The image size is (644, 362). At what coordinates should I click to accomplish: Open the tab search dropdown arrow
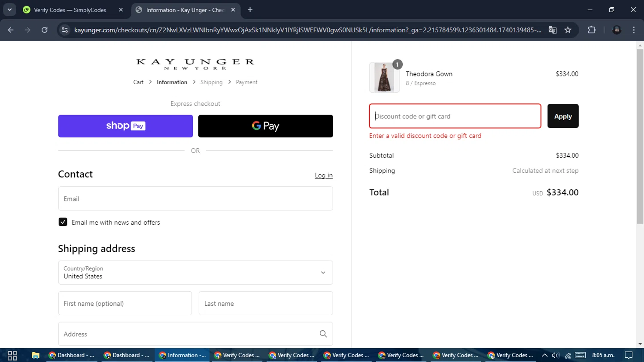[9, 10]
